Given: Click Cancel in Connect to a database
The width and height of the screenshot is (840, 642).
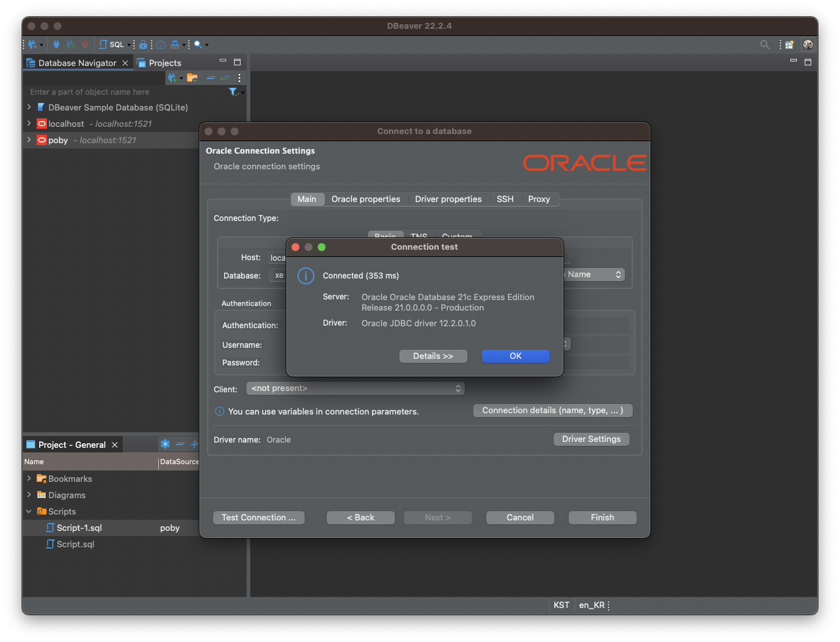Looking at the screenshot, I should 520,518.
